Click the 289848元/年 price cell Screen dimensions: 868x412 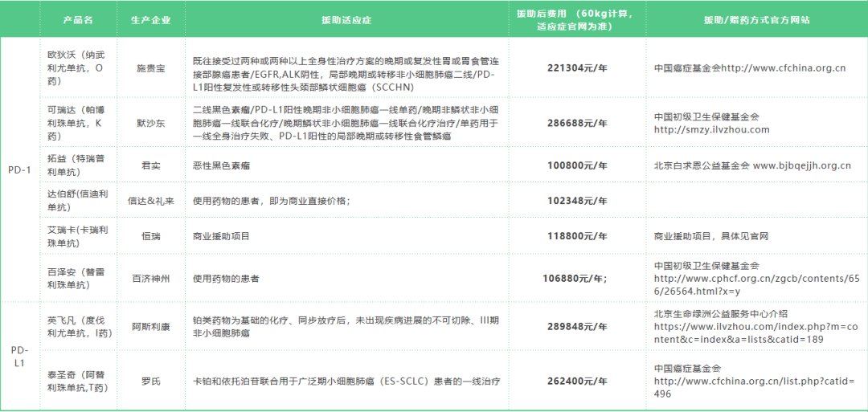coord(576,327)
